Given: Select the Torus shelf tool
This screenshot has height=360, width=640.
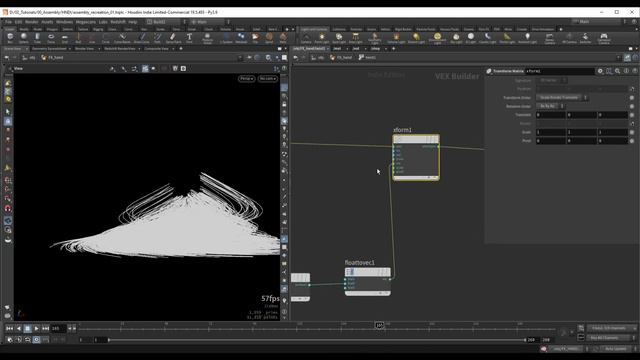Looking at the screenshot, I should [x=51, y=38].
